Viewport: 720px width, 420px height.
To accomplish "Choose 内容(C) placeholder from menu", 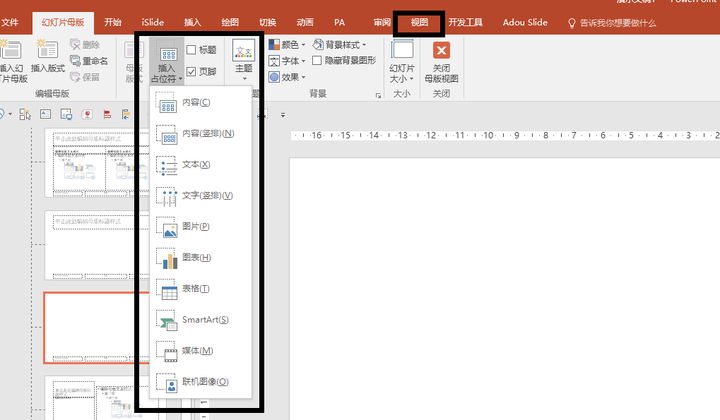I will point(201,102).
